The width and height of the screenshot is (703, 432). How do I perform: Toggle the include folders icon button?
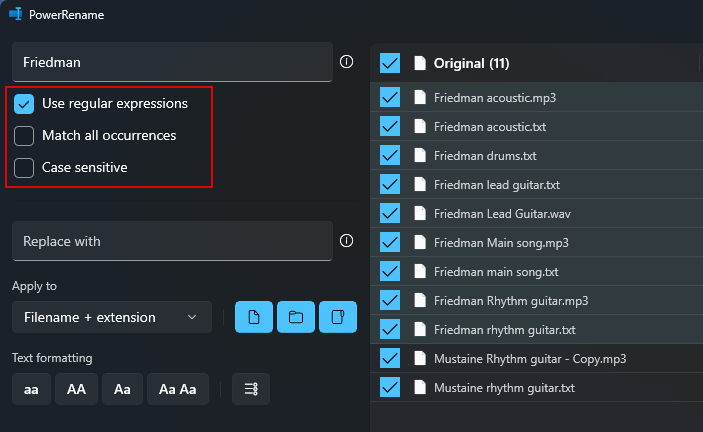click(296, 317)
